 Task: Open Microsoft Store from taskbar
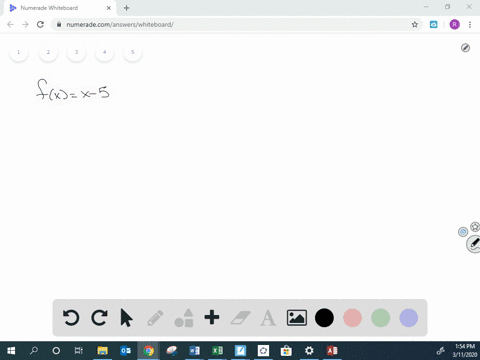(286, 351)
